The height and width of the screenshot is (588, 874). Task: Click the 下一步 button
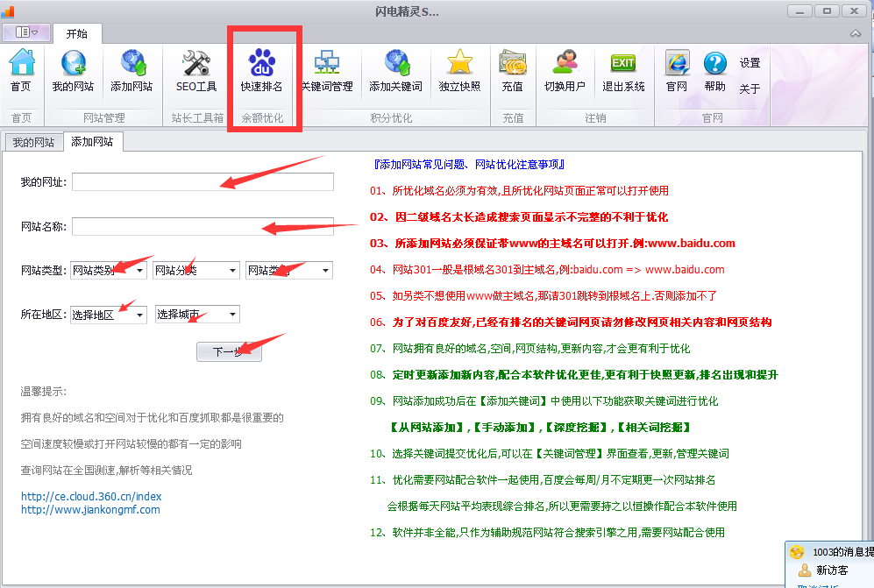click(x=229, y=352)
